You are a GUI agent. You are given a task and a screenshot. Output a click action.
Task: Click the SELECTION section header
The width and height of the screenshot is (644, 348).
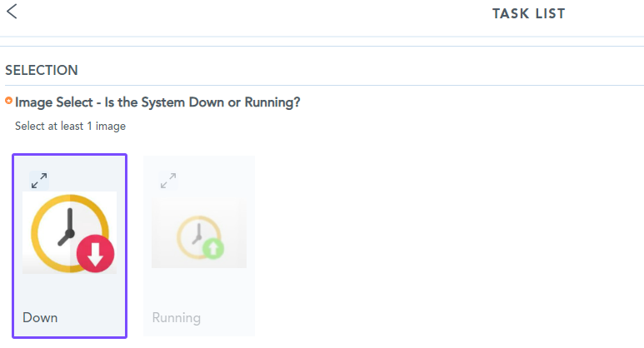pos(42,71)
